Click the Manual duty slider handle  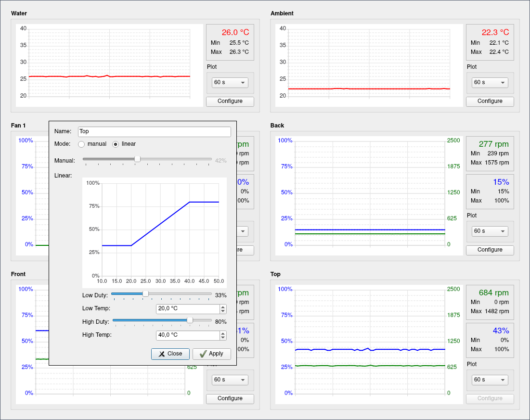[137, 159]
